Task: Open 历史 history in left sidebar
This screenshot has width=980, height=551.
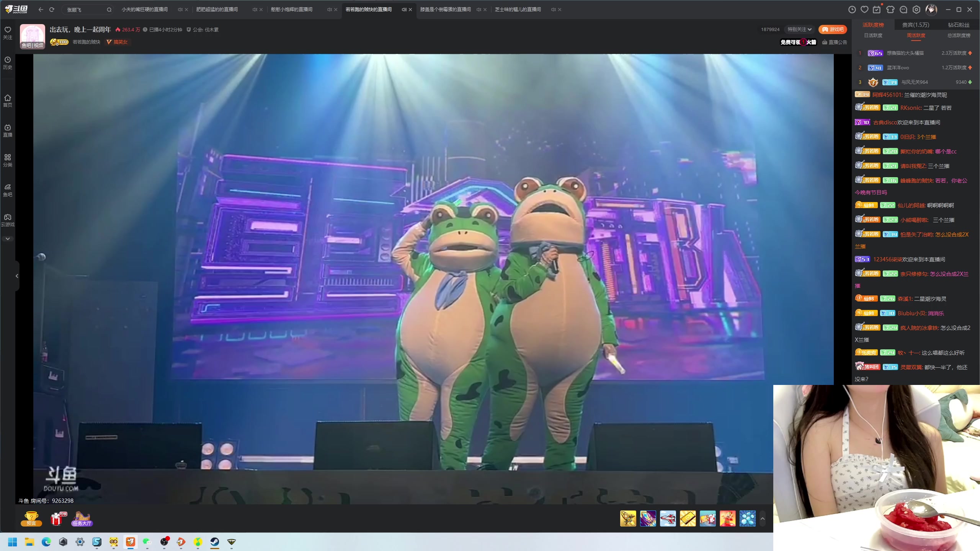Action: point(8,63)
